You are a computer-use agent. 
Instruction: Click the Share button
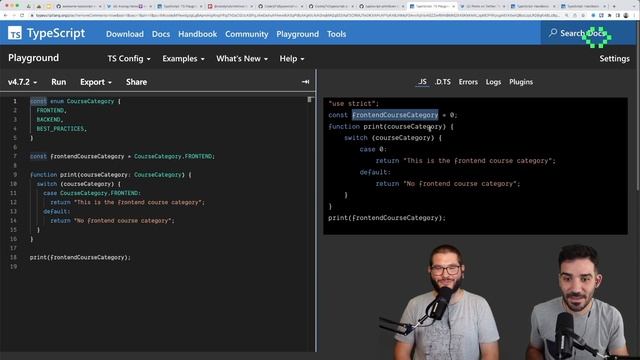pos(136,82)
